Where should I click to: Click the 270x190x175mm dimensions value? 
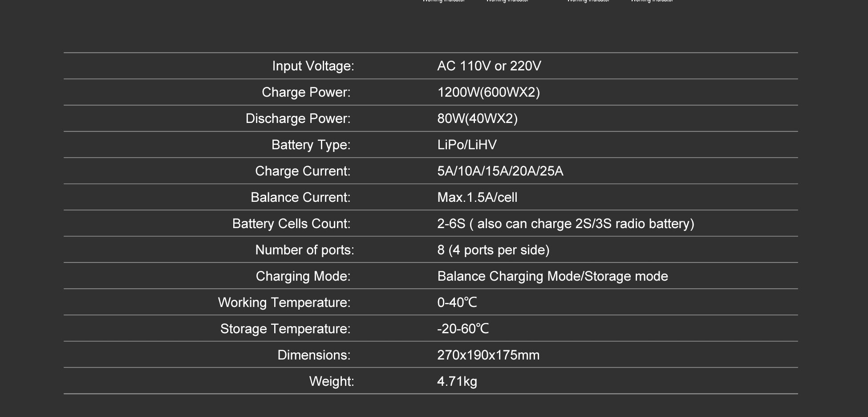pos(488,355)
